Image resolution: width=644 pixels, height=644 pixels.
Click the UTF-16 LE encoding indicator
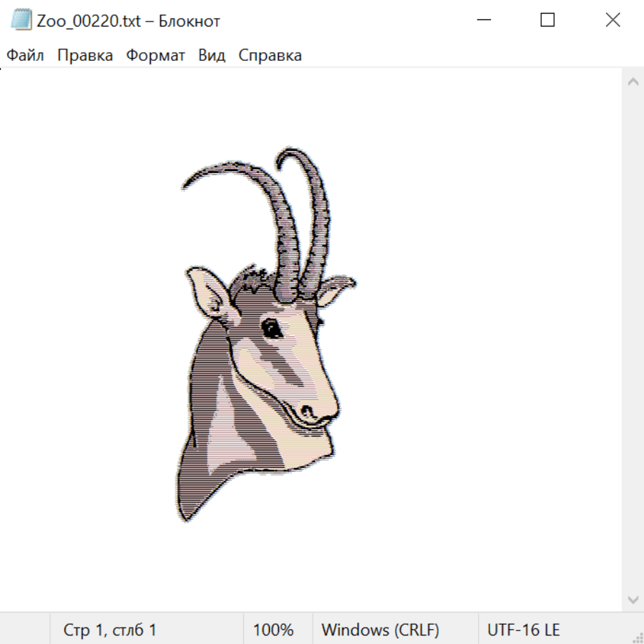click(523, 630)
